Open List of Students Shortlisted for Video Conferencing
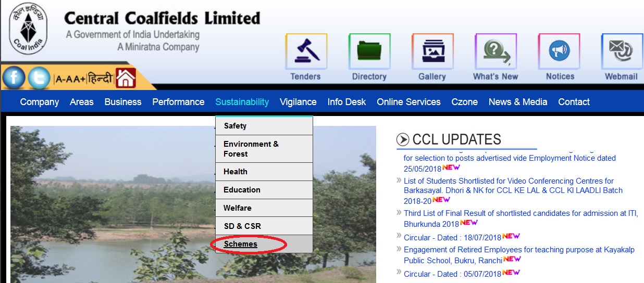Image resolution: width=644 pixels, height=283 pixels. [513, 191]
